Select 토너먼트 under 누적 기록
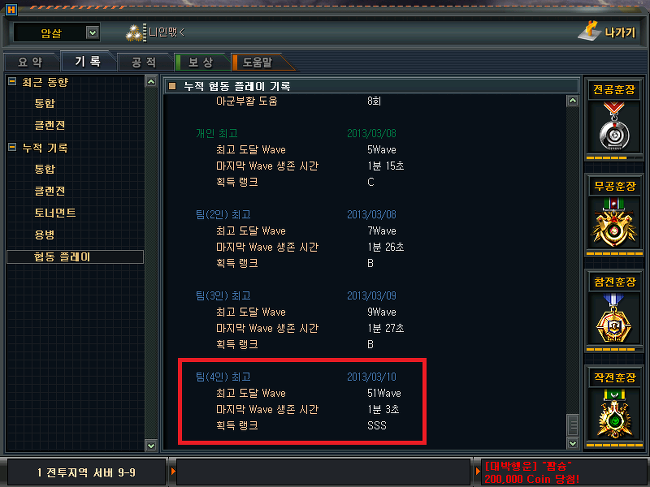650x487 pixels. point(55,213)
